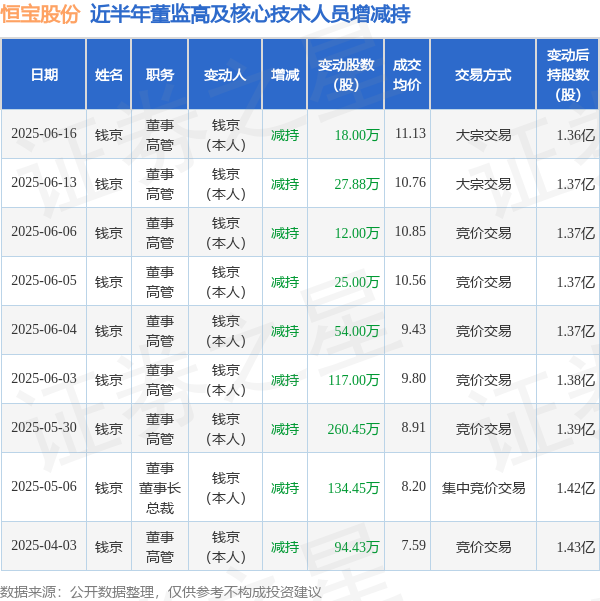The image size is (600, 601).
Task: Select the 日期 column header
Action: pos(44,74)
